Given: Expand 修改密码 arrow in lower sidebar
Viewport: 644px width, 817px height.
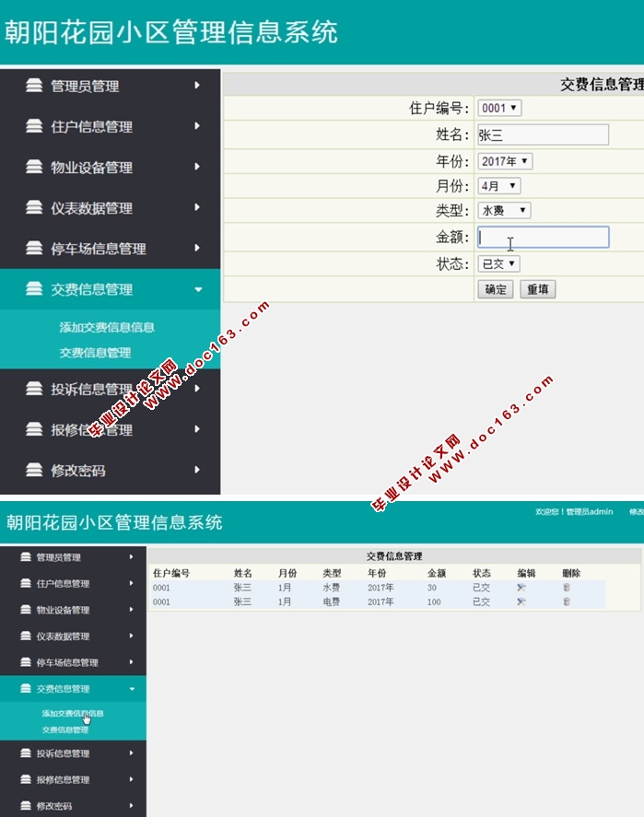Looking at the screenshot, I should [x=132, y=806].
